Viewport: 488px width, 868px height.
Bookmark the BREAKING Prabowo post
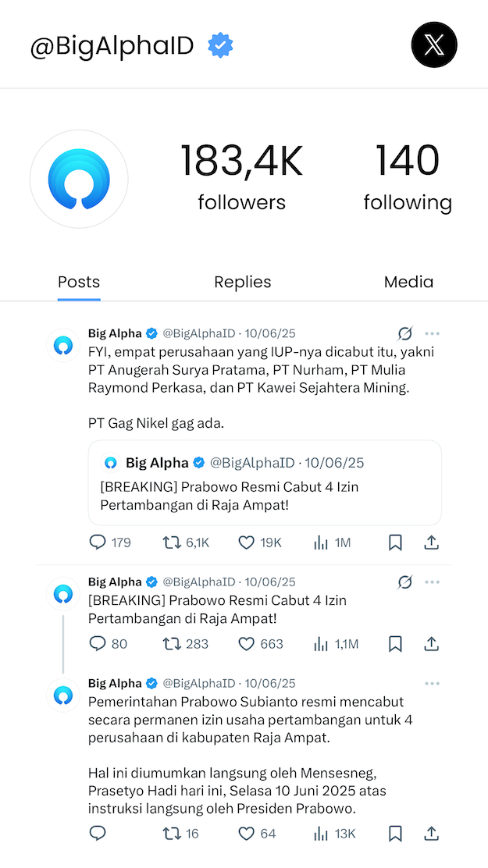pos(395,644)
